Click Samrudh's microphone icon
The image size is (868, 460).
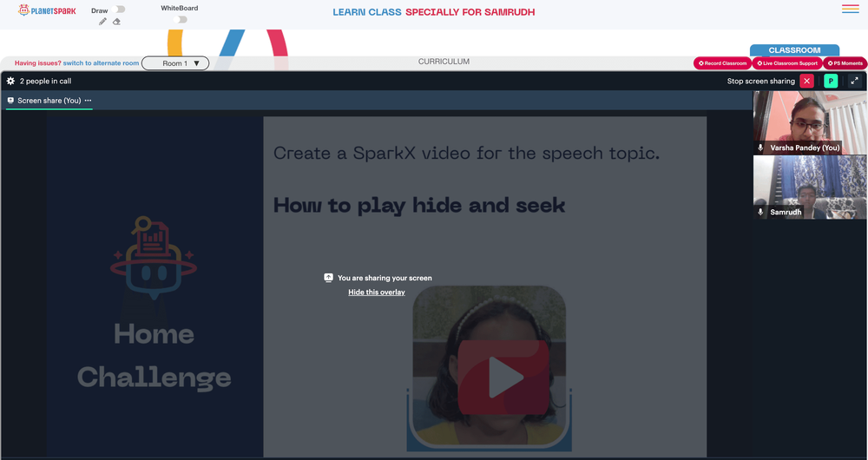[760, 212]
